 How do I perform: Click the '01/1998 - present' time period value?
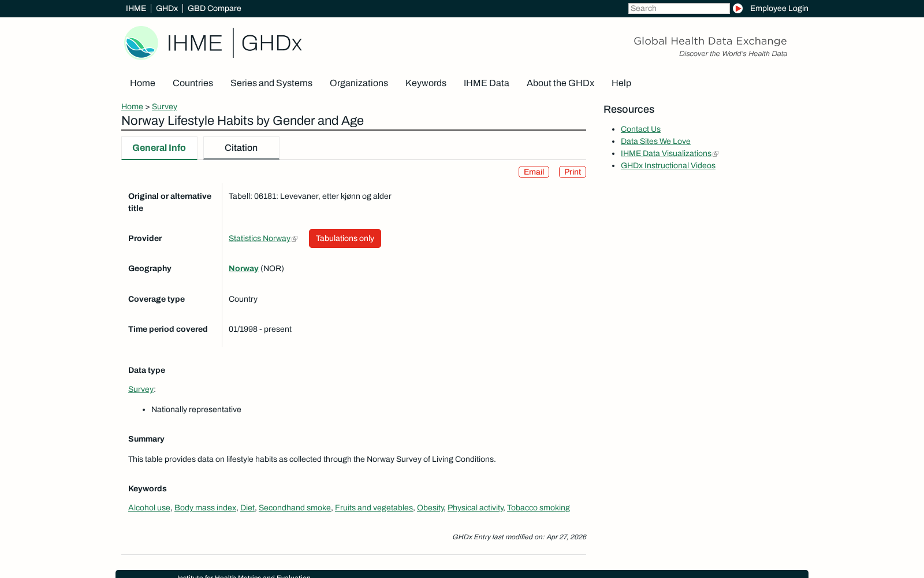pos(260,329)
